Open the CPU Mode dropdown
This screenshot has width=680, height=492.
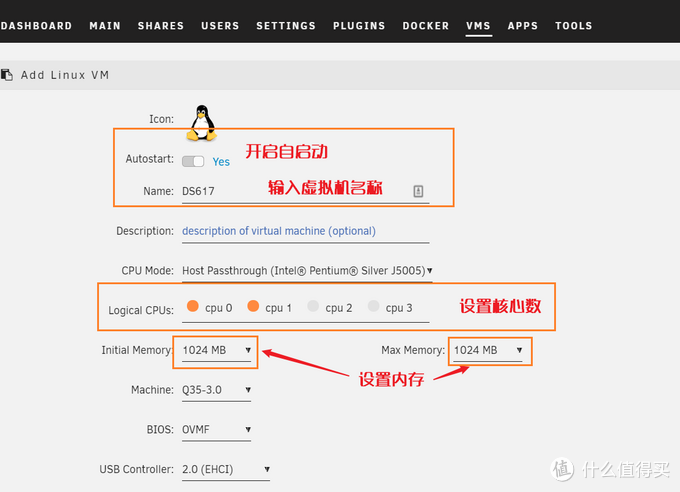click(307, 271)
